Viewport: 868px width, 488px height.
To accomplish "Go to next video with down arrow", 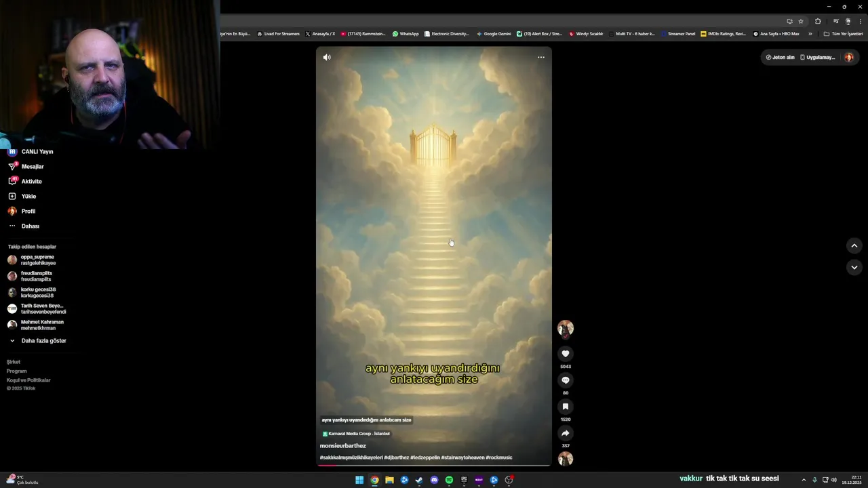I will pos(854,268).
